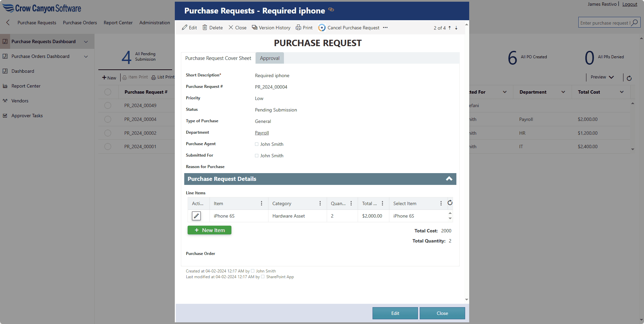
Task: Click the back arrow in navigation bar
Action: 8,23
